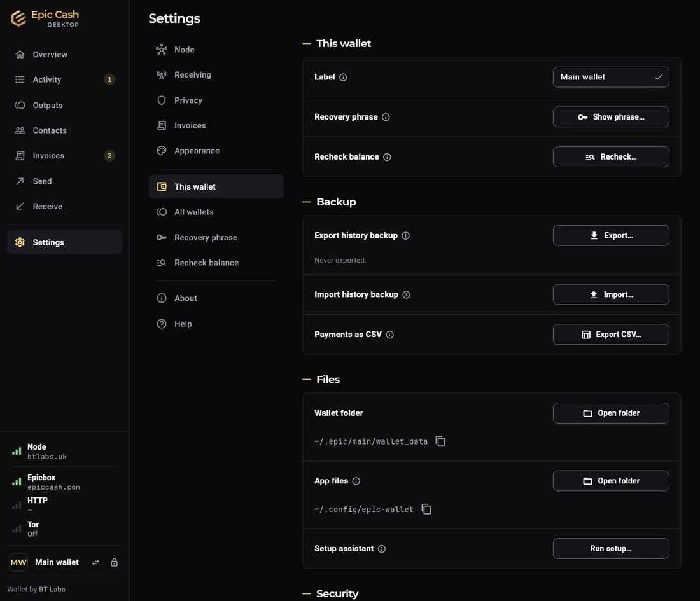Select Node settings category
This screenshot has width=700, height=601.
click(216, 50)
